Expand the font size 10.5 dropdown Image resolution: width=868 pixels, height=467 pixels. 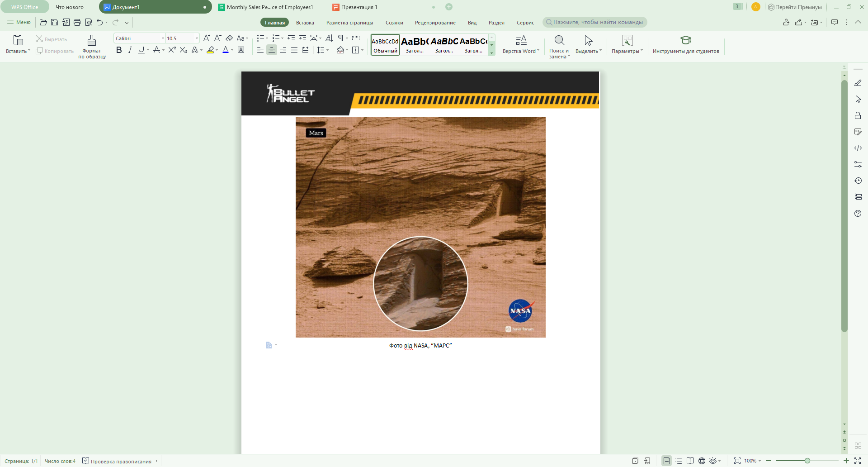pyautogui.click(x=197, y=38)
